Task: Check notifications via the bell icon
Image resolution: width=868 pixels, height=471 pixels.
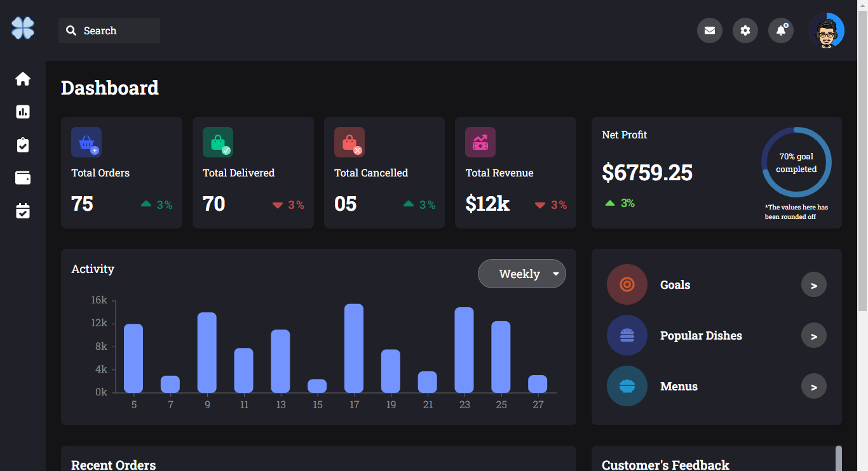Action: pos(781,30)
